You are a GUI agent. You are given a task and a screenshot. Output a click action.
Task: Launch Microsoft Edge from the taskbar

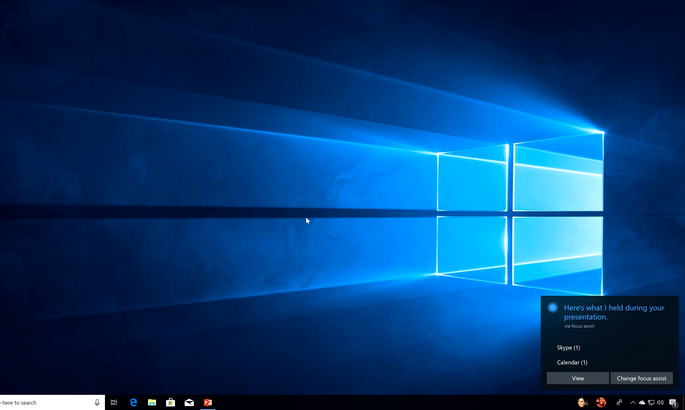(x=133, y=403)
